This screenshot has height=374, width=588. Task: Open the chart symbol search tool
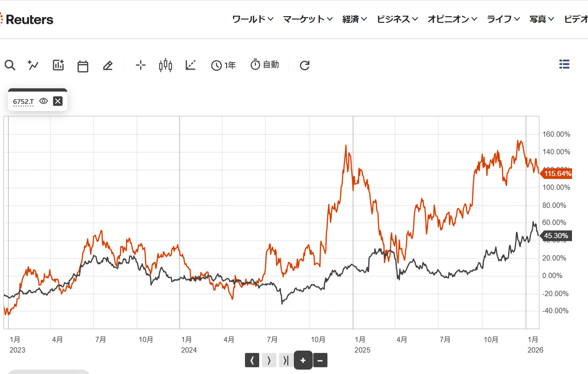(10, 65)
